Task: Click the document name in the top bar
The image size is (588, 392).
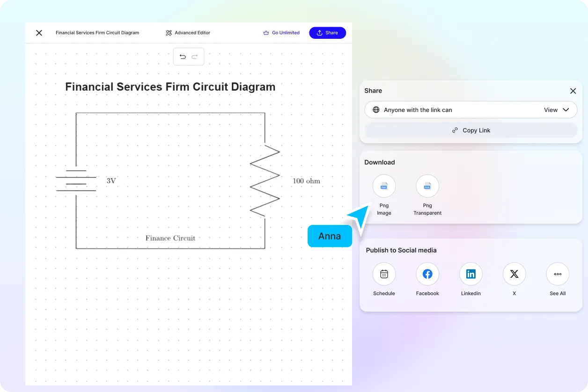Action: click(x=97, y=33)
